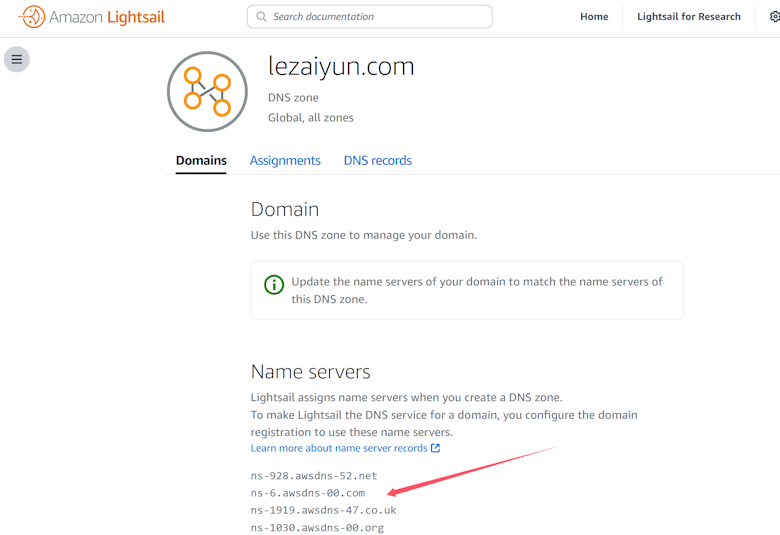Switch to the Assignments tab
Screen dimensions: 780x535
pos(285,161)
